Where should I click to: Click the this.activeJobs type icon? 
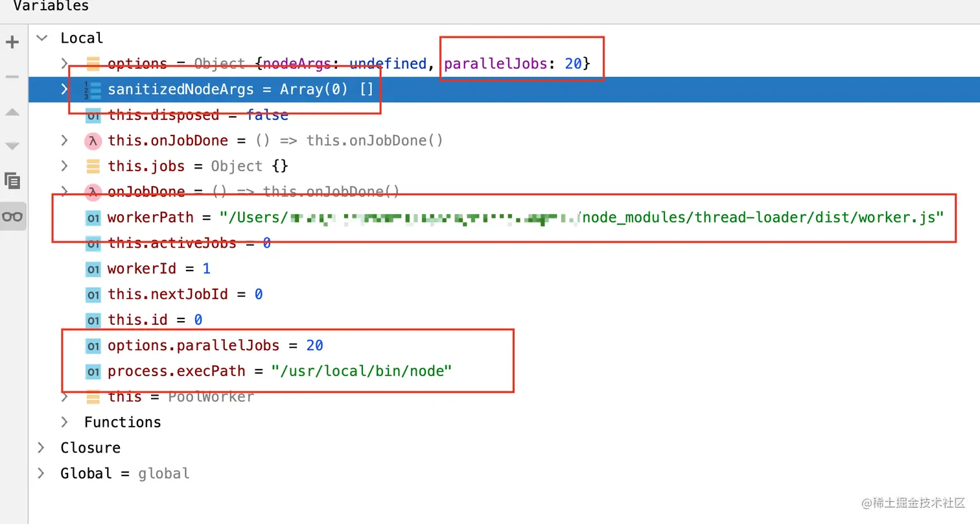[93, 243]
